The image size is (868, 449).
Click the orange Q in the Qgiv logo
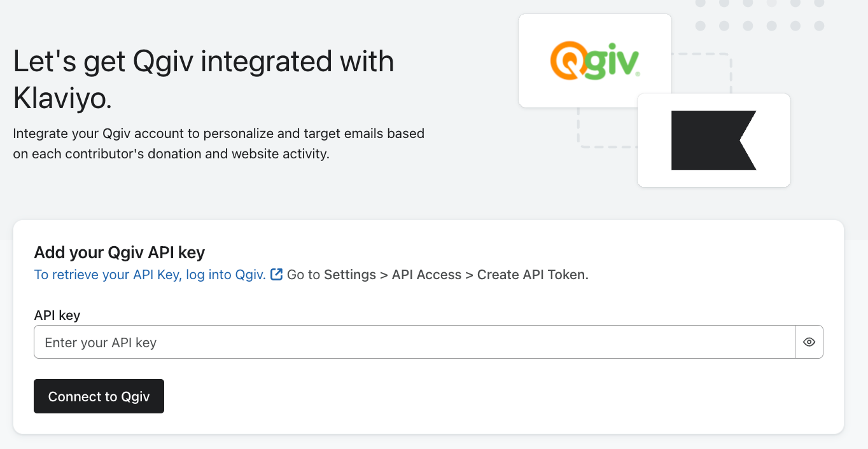point(564,61)
